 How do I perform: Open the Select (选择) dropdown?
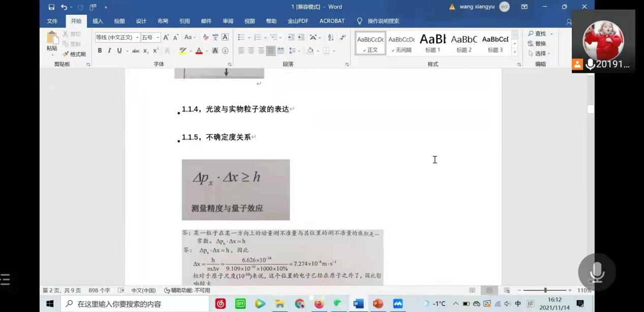[539, 53]
